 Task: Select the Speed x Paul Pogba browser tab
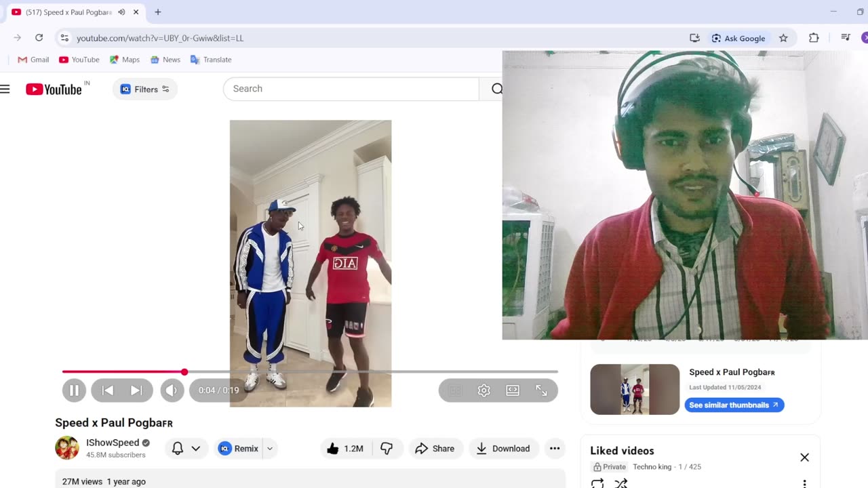pyautogui.click(x=68, y=12)
